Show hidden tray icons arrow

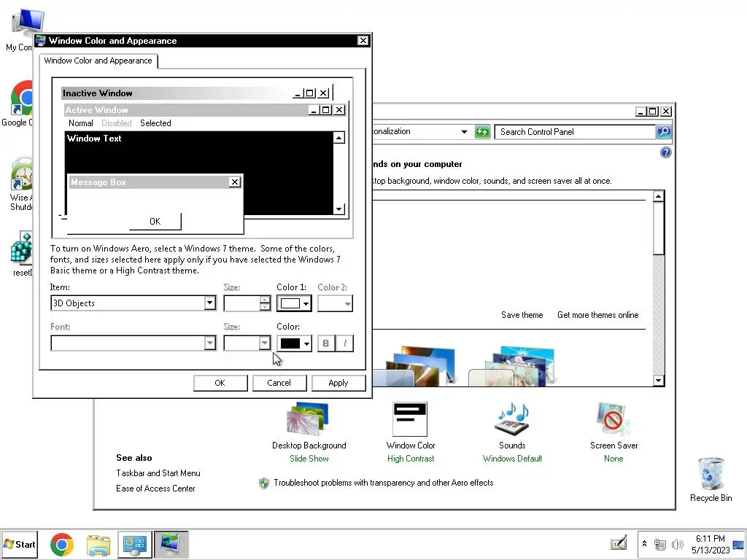click(644, 544)
